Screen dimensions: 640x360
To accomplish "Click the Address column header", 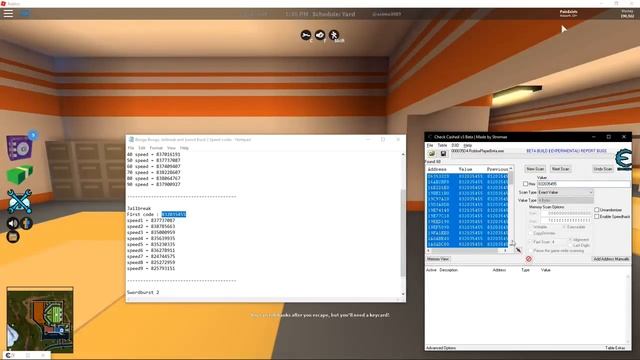I will 436,169.
